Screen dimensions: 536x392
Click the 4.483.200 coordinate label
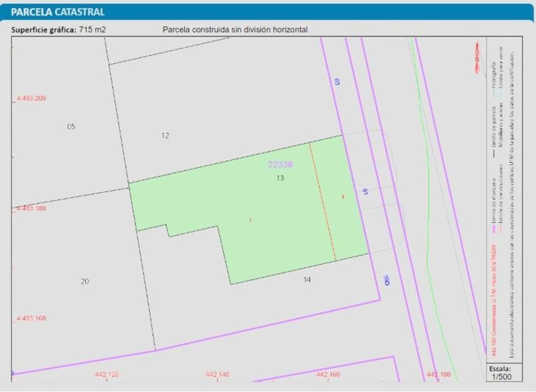click(31, 98)
